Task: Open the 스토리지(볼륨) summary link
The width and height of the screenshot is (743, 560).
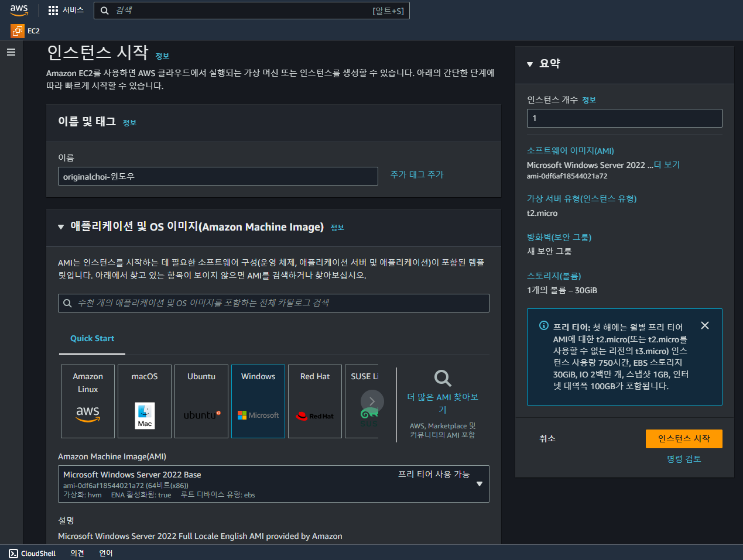Action: [x=554, y=276]
